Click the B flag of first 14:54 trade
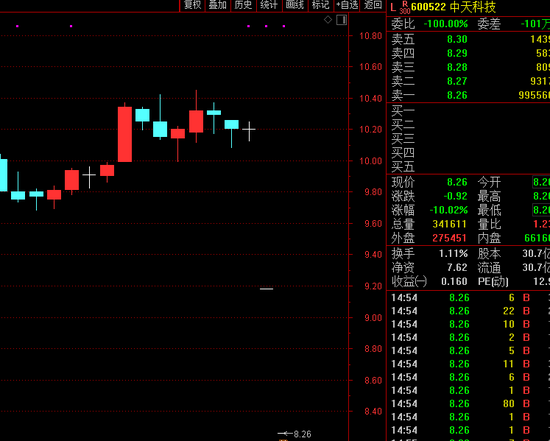Viewport: 550px width, 441px height. [x=526, y=298]
